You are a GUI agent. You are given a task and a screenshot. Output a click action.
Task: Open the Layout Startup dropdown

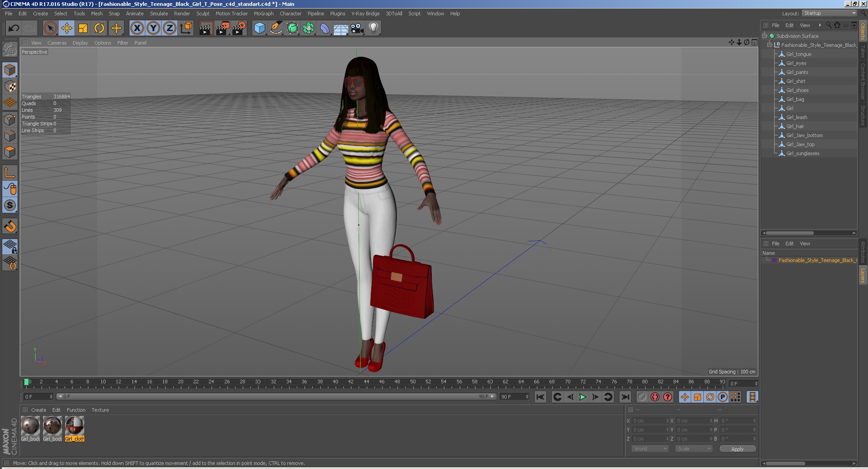[x=829, y=14]
